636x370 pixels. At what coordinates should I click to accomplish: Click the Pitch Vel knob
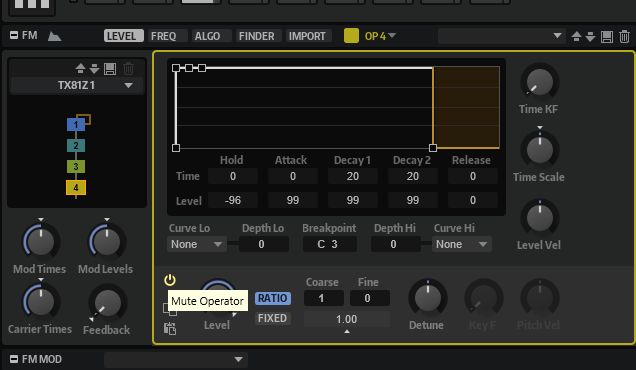click(x=539, y=298)
